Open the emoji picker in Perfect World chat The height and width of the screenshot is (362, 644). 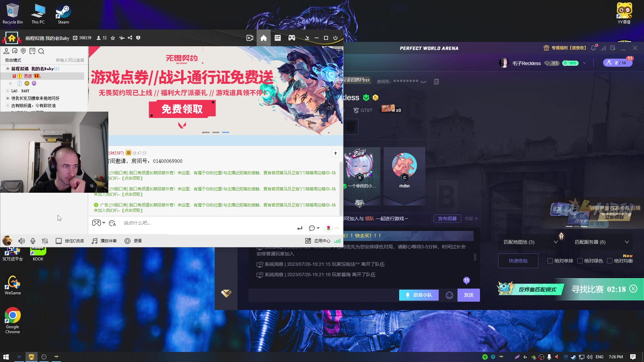point(449,295)
